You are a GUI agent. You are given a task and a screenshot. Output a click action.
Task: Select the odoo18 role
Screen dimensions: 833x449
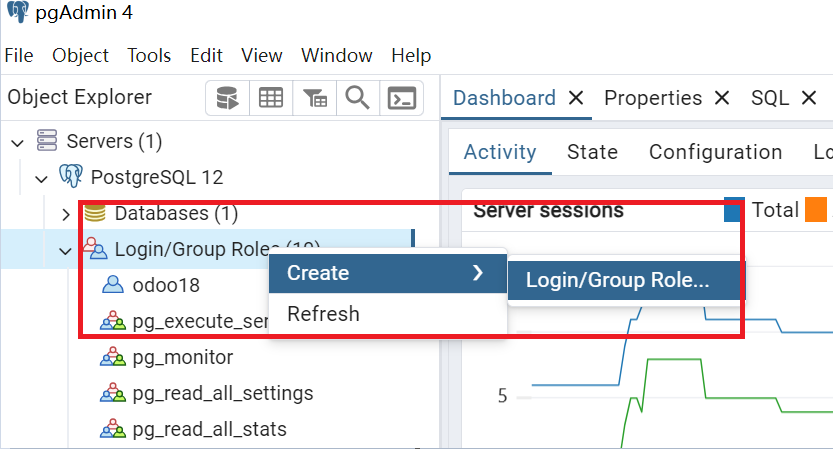166,285
